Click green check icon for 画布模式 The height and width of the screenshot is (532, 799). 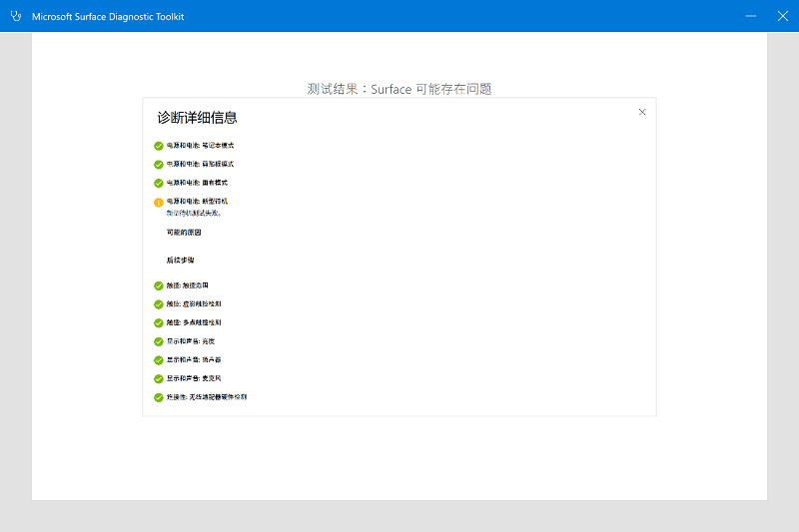pyautogui.click(x=159, y=184)
